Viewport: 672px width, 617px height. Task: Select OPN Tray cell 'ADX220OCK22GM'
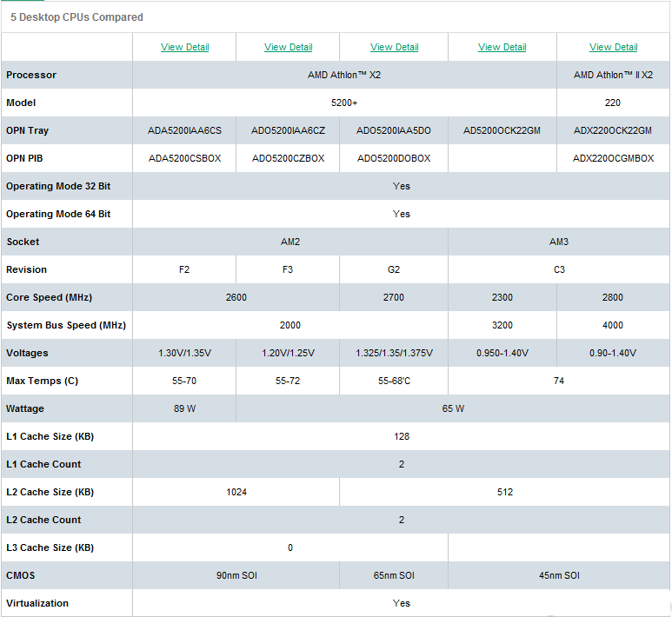(612, 130)
